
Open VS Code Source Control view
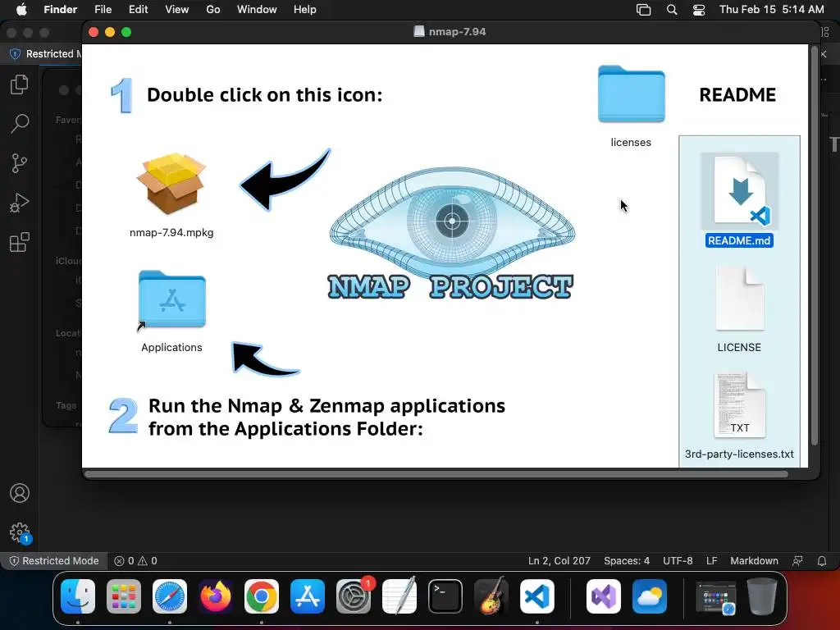(x=20, y=163)
